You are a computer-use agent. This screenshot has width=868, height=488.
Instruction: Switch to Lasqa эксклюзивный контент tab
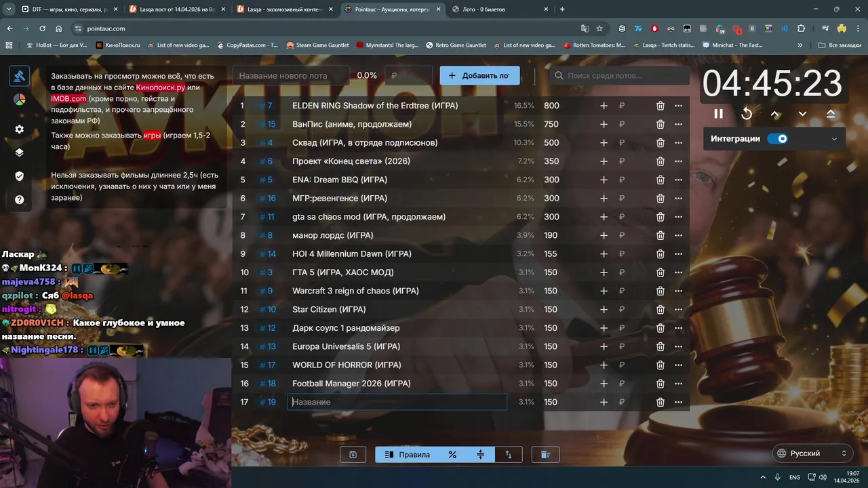[285, 9]
